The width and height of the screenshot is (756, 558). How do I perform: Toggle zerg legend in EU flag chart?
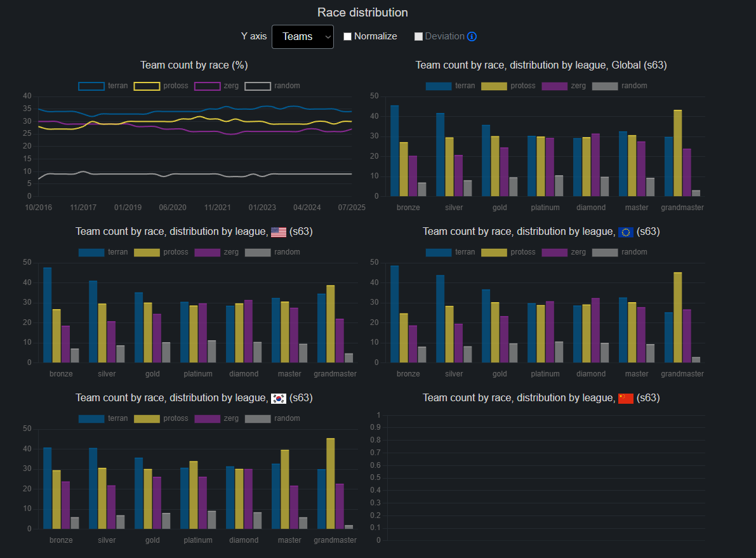[x=564, y=252]
